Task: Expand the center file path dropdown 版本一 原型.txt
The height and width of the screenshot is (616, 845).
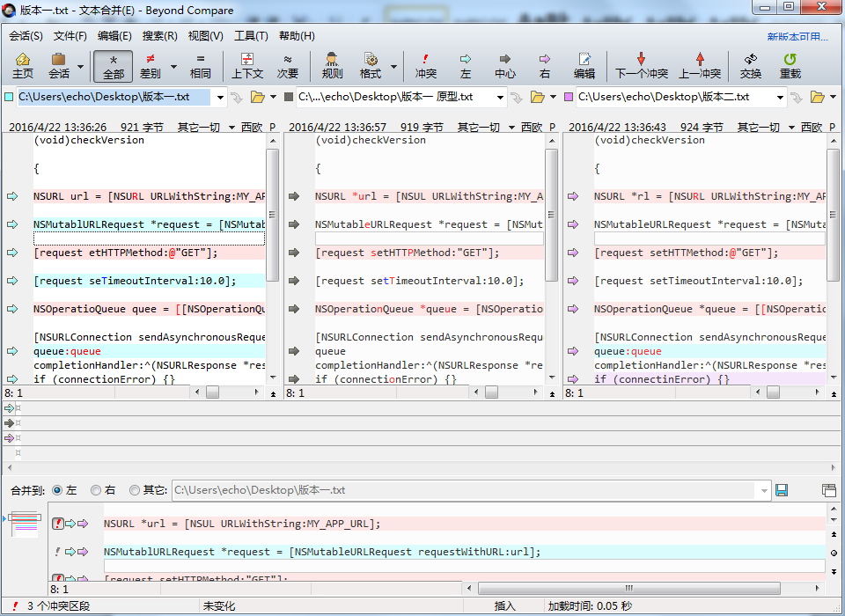Action: pos(500,97)
